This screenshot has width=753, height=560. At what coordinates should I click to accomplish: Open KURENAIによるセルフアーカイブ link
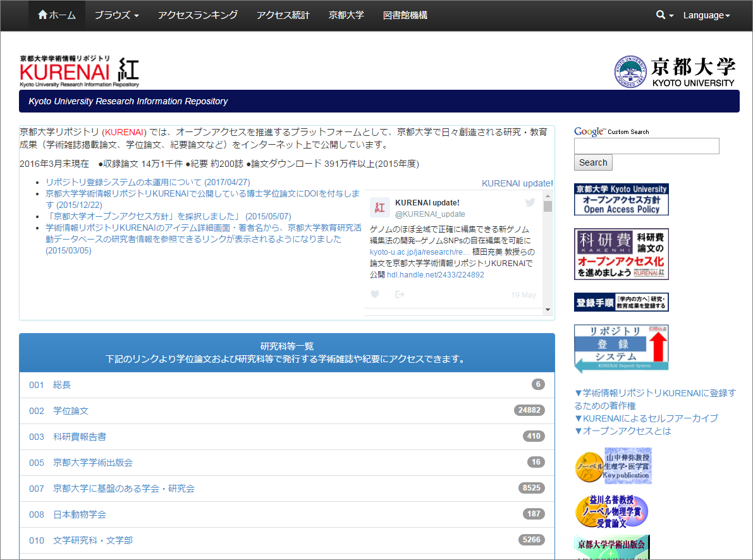click(x=646, y=418)
